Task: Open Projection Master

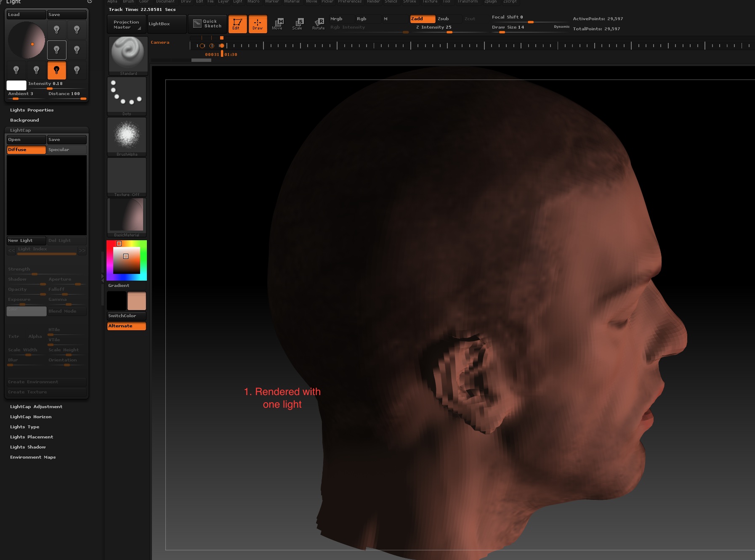Action: coord(126,24)
